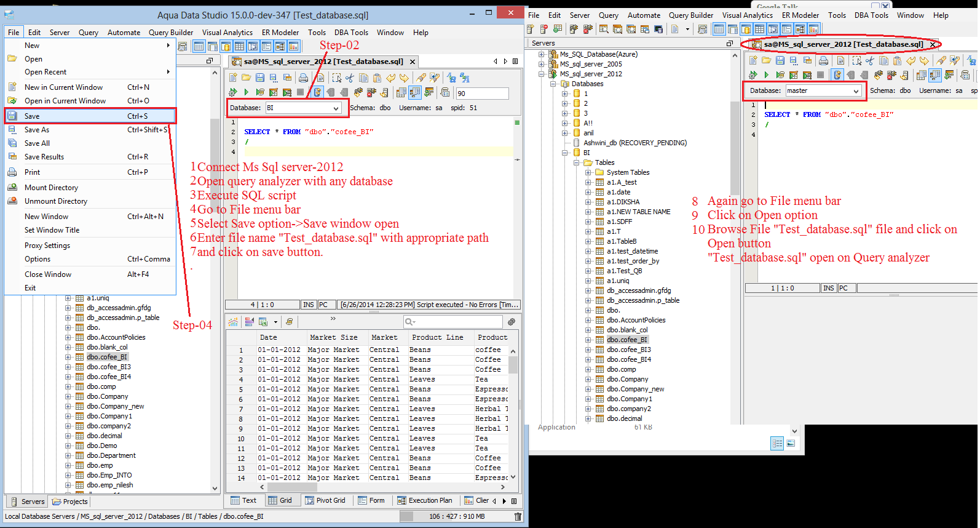Toggle the INS insert mode indicator in left editor
Viewport: 980px width, 528px height.
point(309,305)
